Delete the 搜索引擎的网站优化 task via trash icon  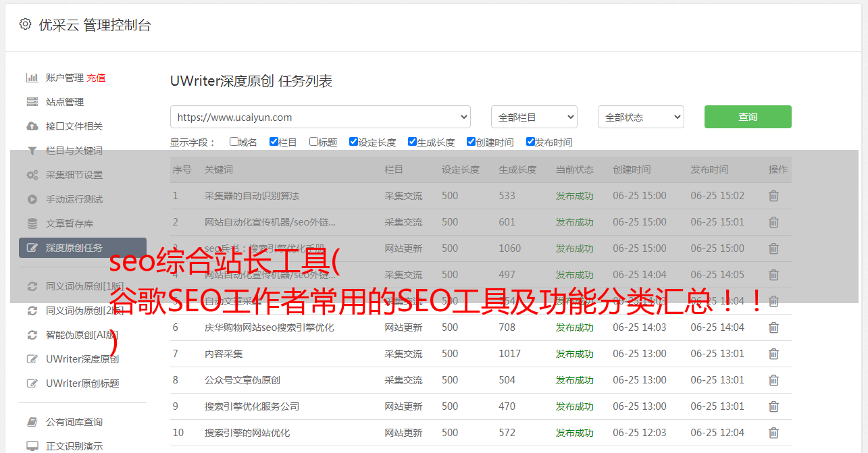(773, 433)
